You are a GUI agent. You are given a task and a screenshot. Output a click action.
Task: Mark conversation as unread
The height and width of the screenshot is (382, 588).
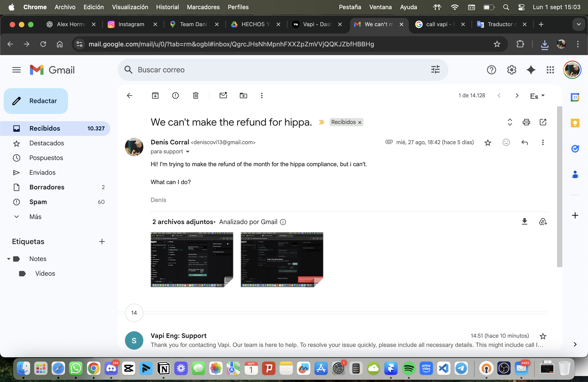click(223, 95)
